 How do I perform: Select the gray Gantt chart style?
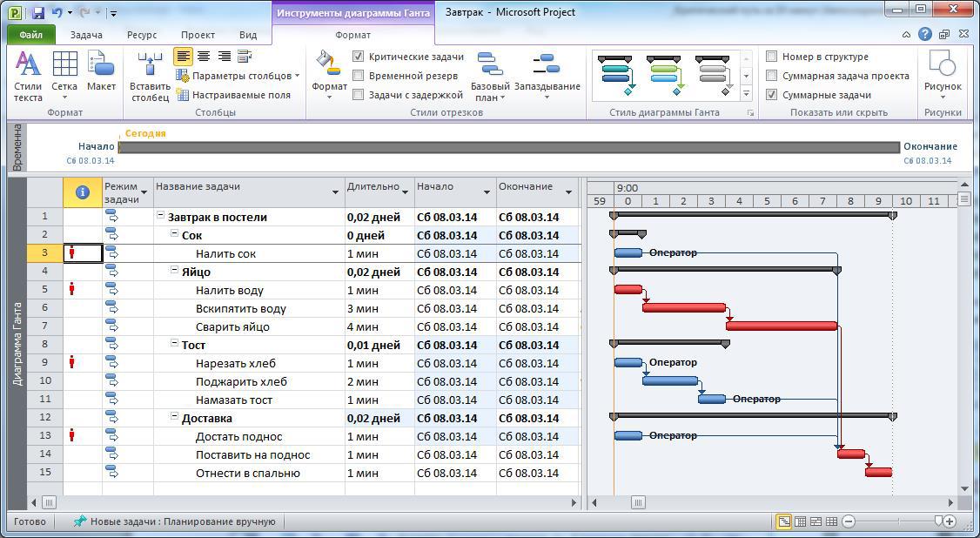(713, 76)
